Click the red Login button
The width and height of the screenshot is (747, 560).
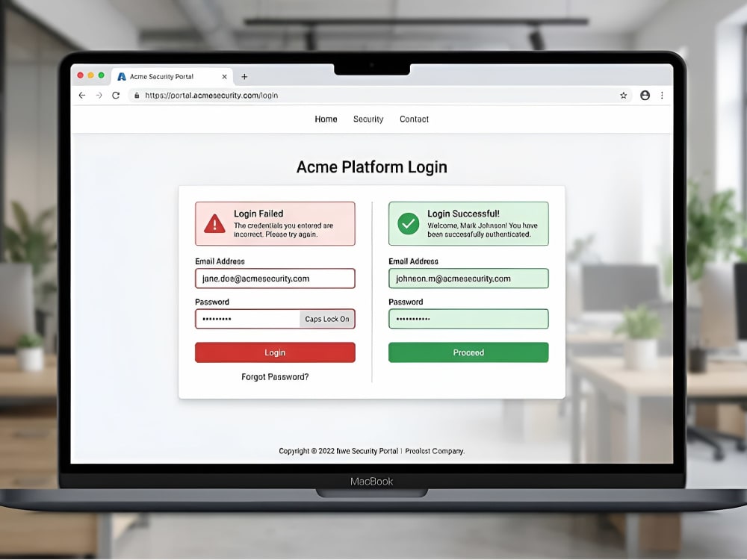coord(275,352)
